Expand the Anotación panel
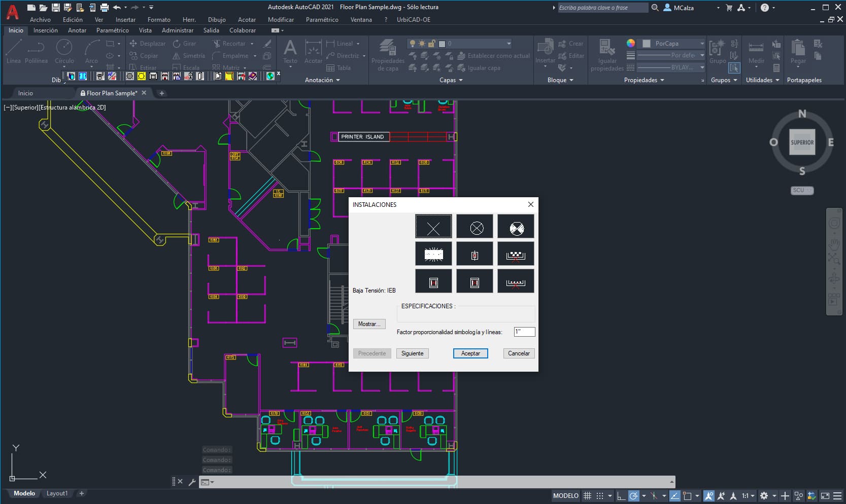The width and height of the screenshot is (846, 504). click(322, 80)
